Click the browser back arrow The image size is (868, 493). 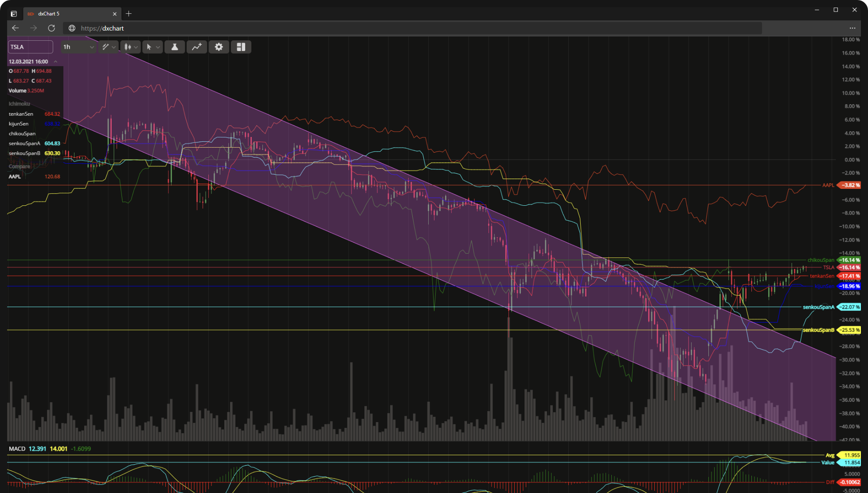coord(16,28)
